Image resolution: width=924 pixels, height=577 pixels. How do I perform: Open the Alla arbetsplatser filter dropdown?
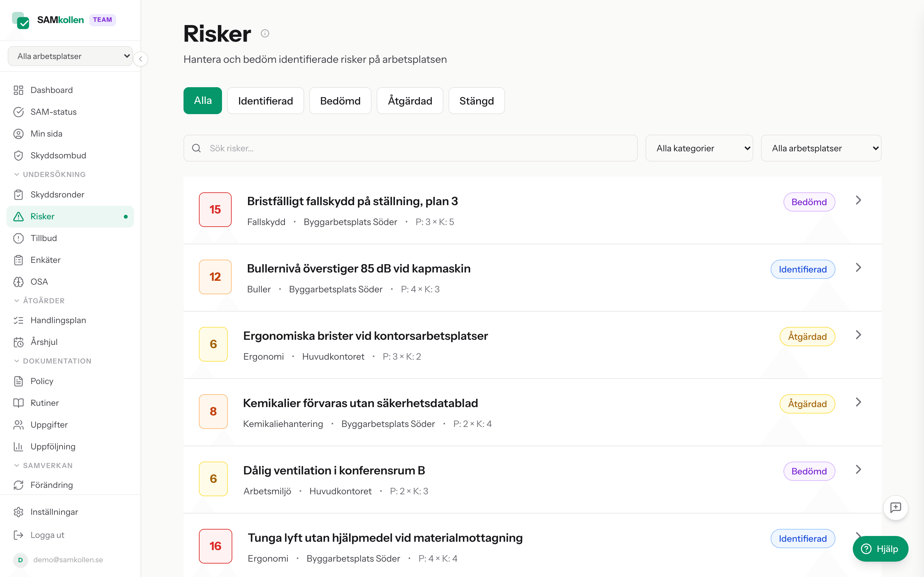tap(821, 148)
